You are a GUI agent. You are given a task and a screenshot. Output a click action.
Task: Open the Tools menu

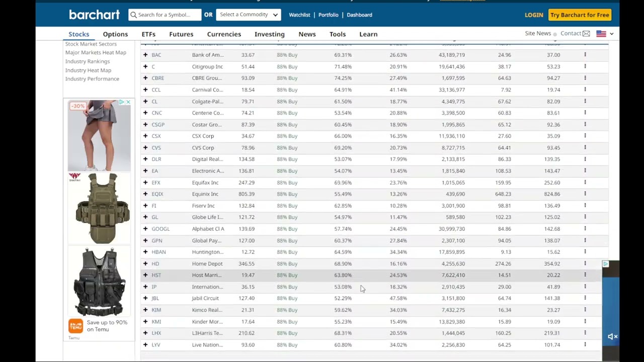pos(338,34)
